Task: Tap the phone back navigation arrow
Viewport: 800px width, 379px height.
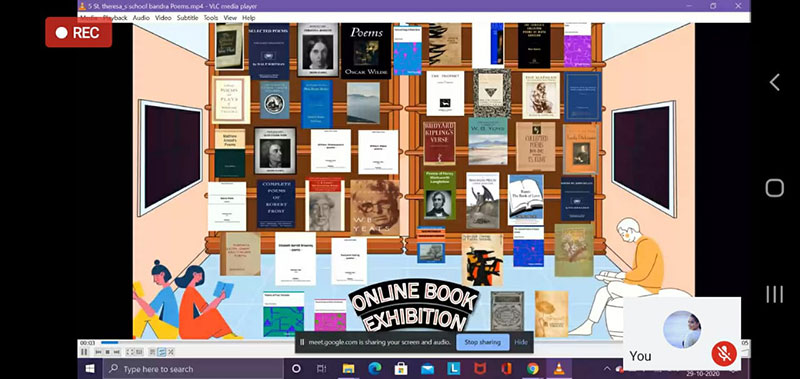Action: pos(774,82)
